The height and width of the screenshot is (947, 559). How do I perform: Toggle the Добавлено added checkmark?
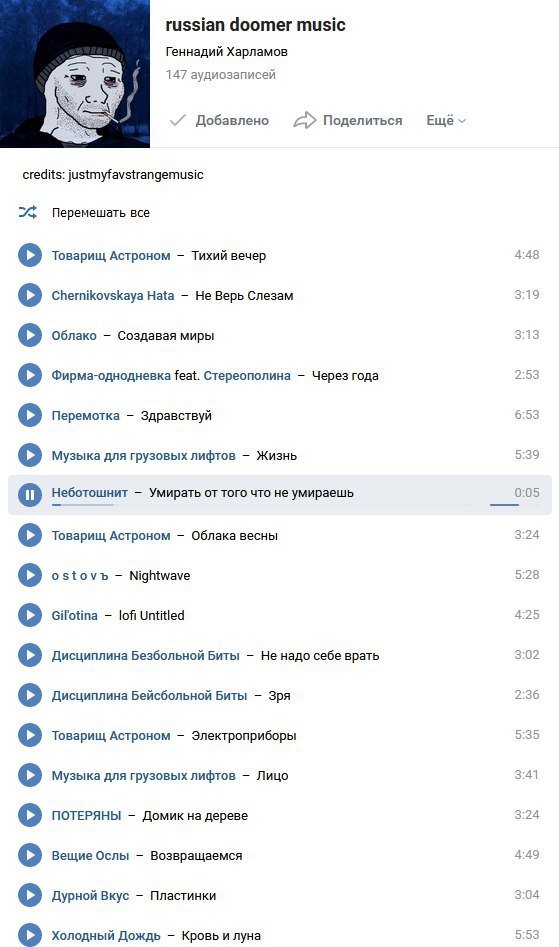pyautogui.click(x=219, y=120)
